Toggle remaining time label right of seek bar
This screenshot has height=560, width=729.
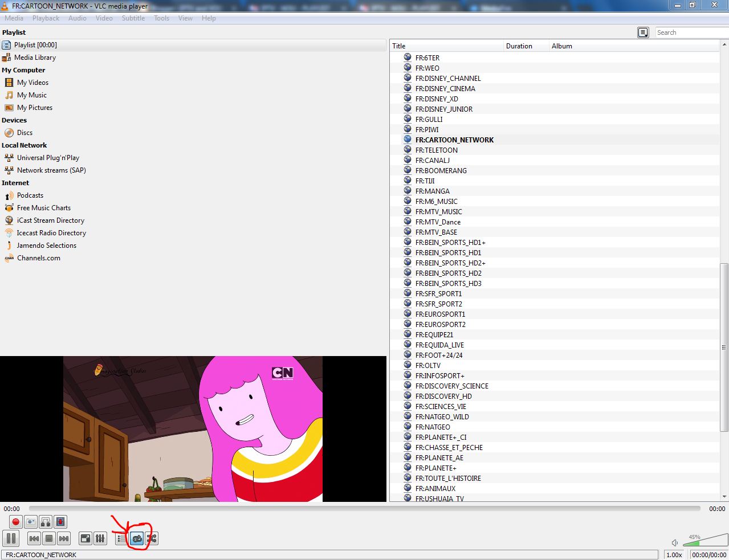717,509
